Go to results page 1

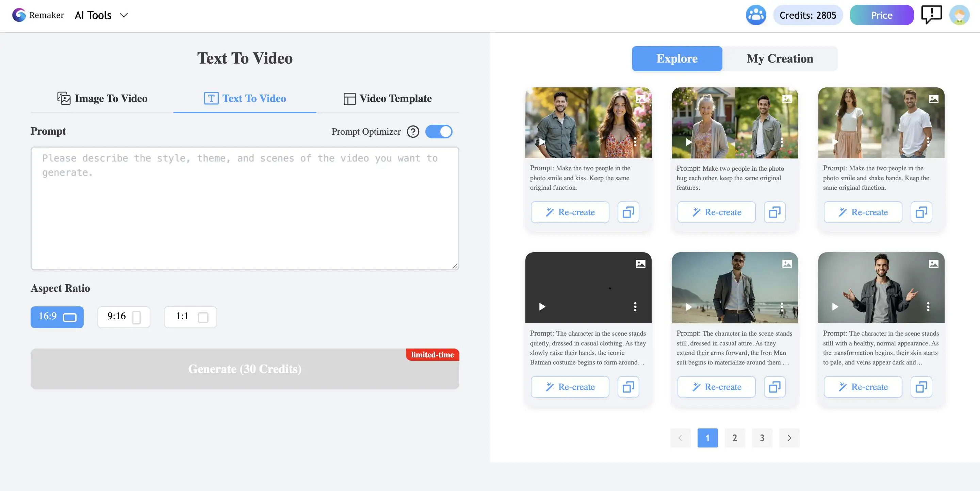tap(708, 438)
